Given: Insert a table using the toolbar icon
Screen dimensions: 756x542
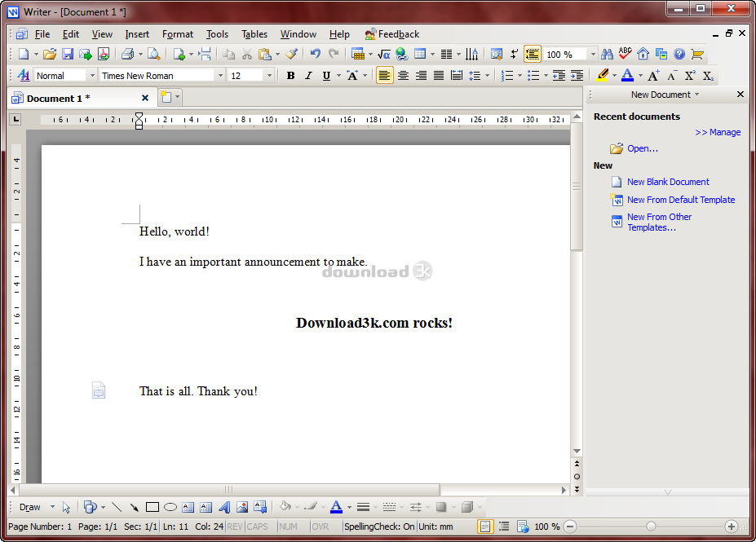Looking at the screenshot, I should pyautogui.click(x=358, y=54).
